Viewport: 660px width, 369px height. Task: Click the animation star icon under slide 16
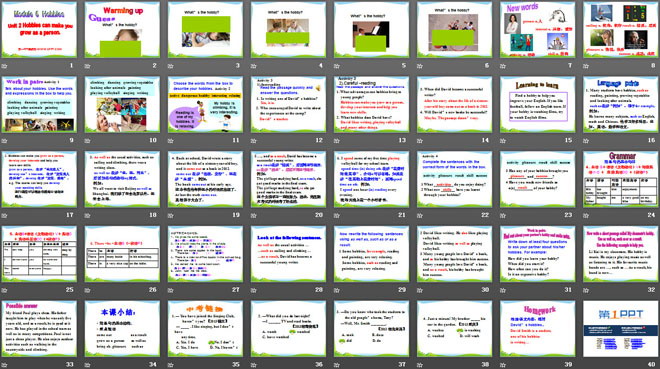click(x=586, y=141)
